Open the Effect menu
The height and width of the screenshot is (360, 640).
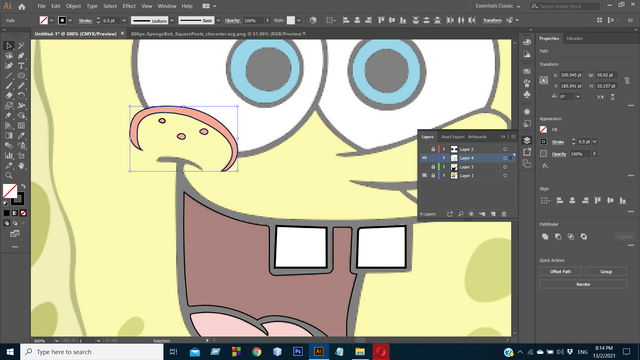coord(129,6)
